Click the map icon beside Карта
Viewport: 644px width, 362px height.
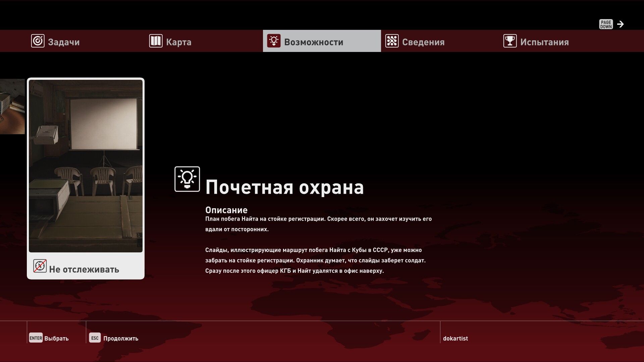(156, 41)
